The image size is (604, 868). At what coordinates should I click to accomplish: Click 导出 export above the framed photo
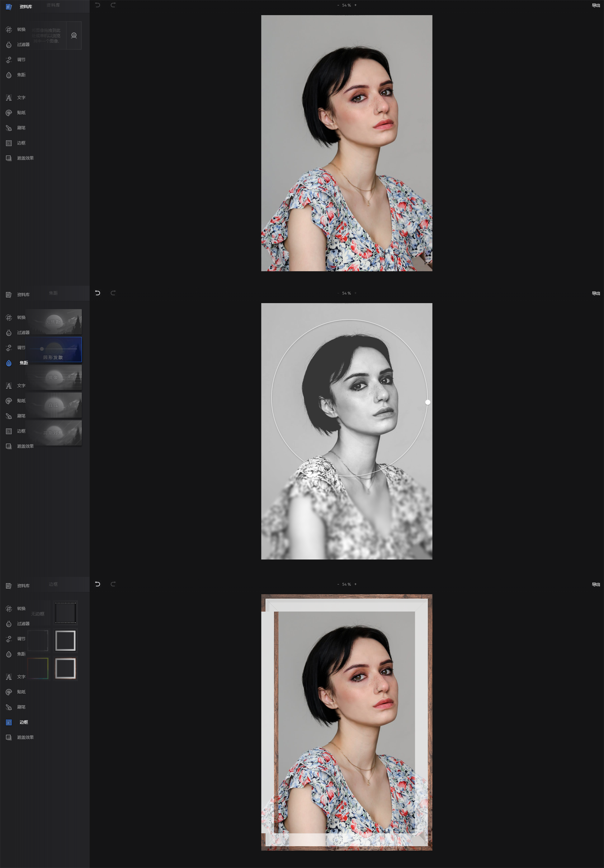596,584
